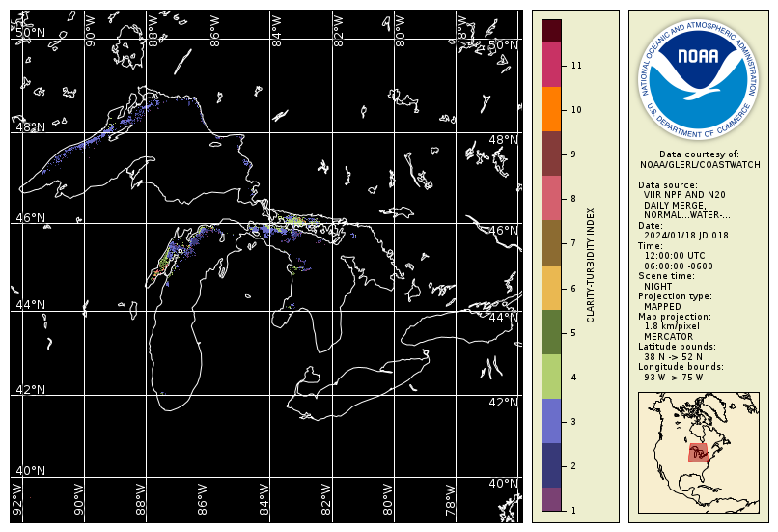Viewport: 778px width, 532px height.
Task: Click the 'Scene time:' label
Action: coord(666,276)
